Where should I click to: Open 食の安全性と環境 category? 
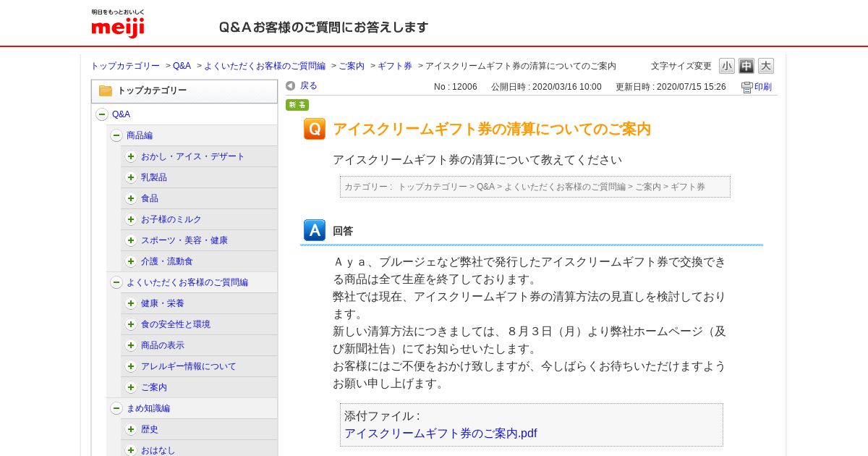point(176,324)
